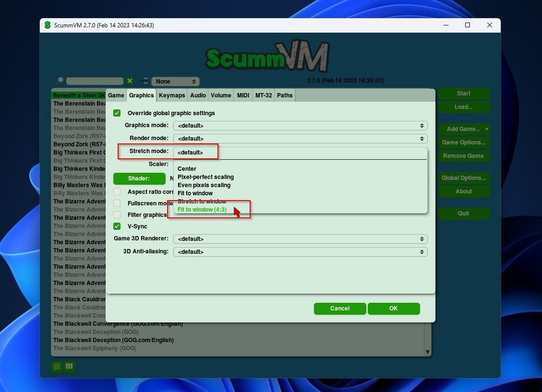Switch to the MIDI tab
This screenshot has height=392, width=542.
pyautogui.click(x=243, y=95)
